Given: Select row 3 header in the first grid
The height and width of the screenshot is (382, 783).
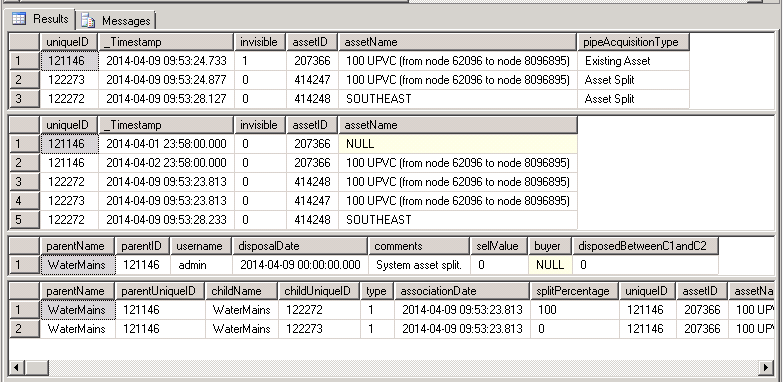Looking at the screenshot, I should click(x=24, y=99).
